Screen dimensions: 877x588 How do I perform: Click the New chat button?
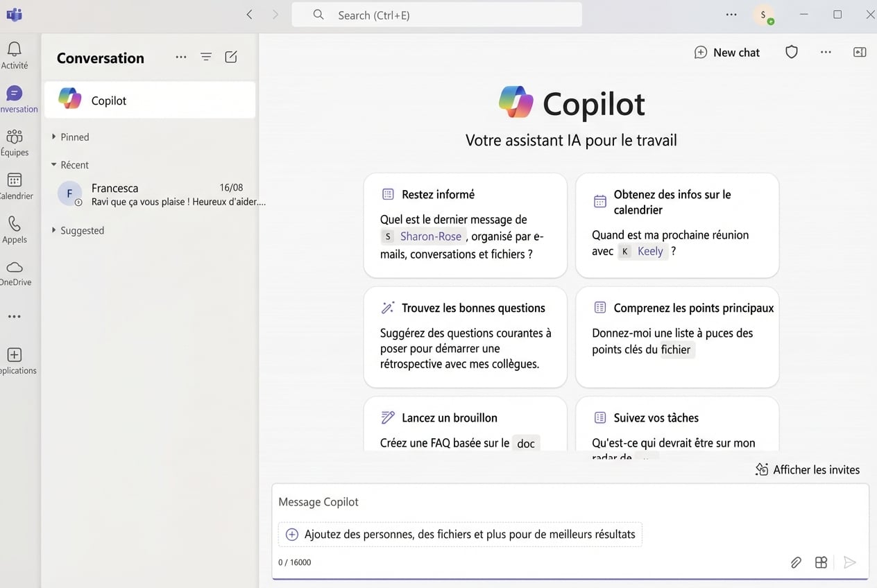coord(726,52)
